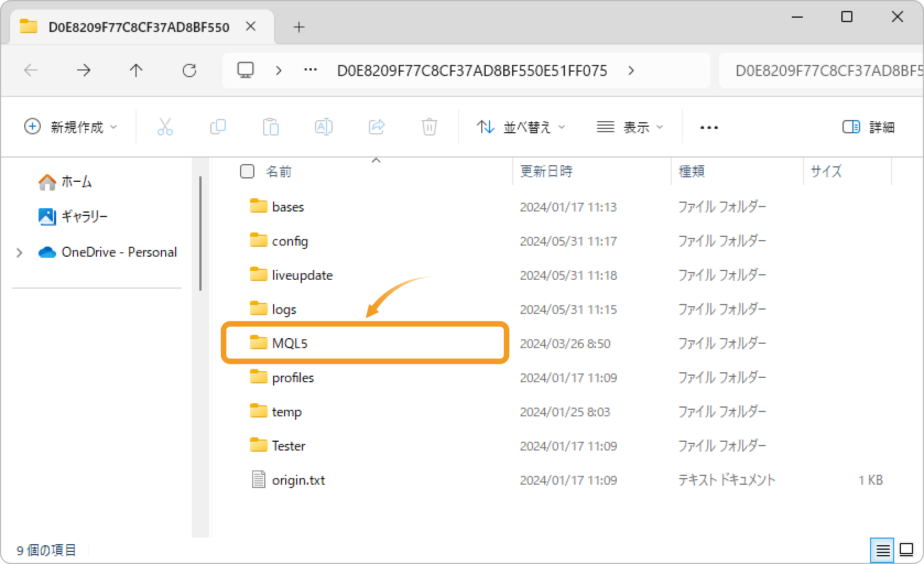The height and width of the screenshot is (564, 924).
Task: Select the logs folder
Action: click(x=284, y=310)
